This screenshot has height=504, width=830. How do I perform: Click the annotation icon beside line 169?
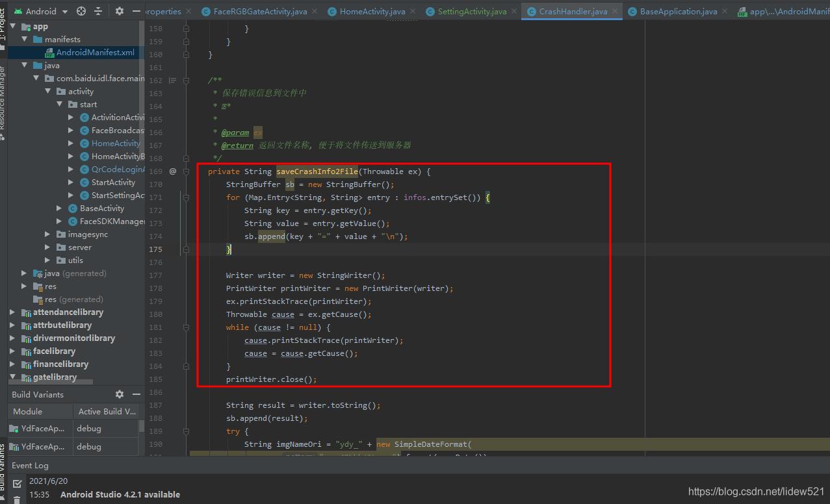click(x=172, y=171)
